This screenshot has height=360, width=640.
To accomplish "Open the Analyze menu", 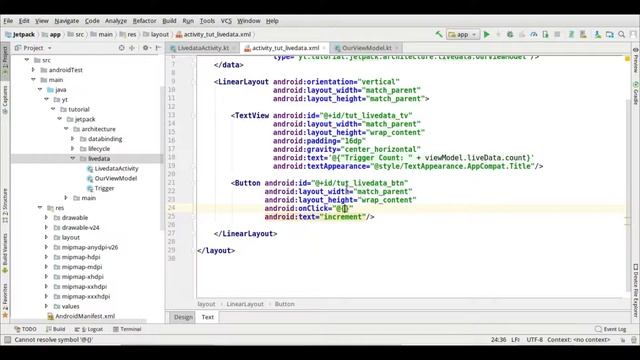I will click(116, 21).
